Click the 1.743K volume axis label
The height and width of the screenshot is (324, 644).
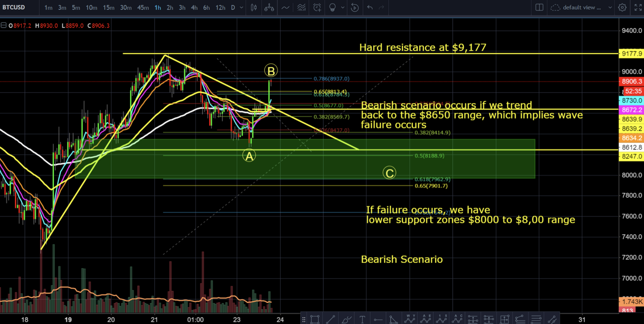click(x=632, y=302)
